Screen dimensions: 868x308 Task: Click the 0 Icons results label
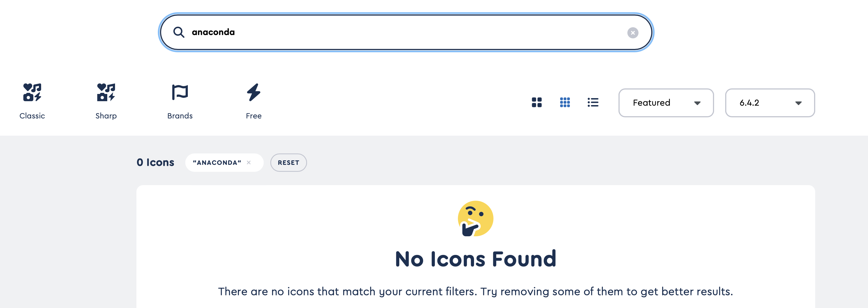point(155,162)
